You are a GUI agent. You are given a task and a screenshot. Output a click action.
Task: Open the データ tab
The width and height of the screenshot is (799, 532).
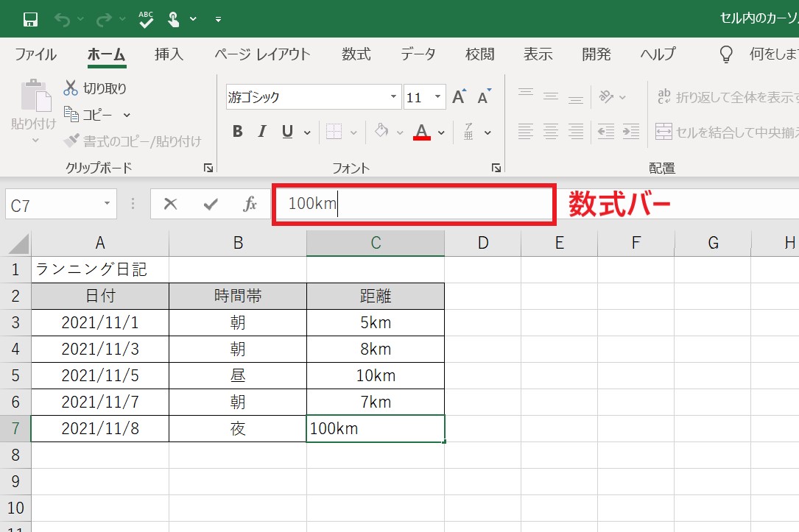(x=418, y=54)
